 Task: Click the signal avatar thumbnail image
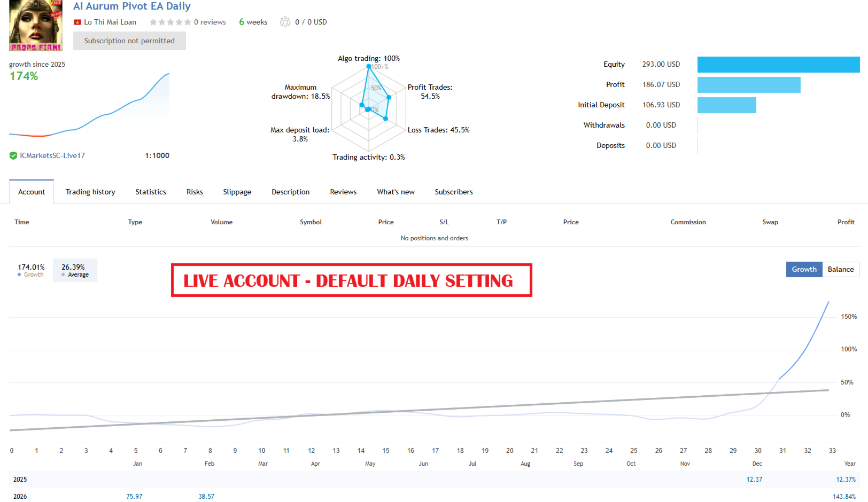pos(36,26)
